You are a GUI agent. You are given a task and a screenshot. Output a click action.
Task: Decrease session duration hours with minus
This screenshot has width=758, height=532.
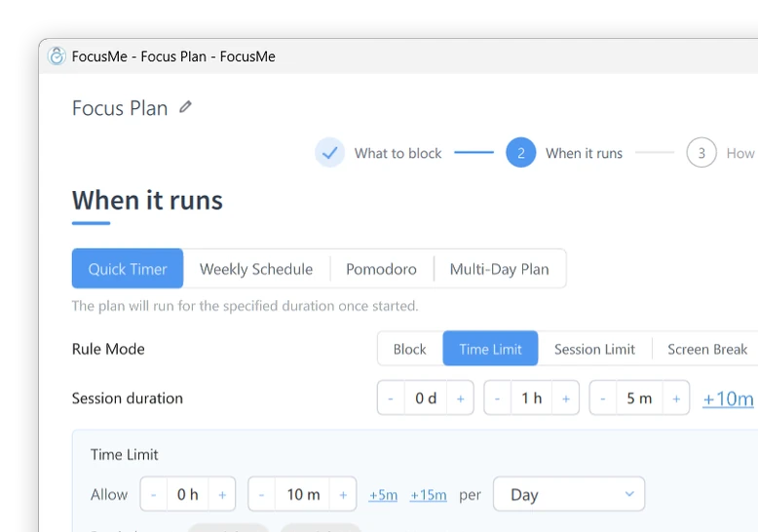pyautogui.click(x=497, y=399)
